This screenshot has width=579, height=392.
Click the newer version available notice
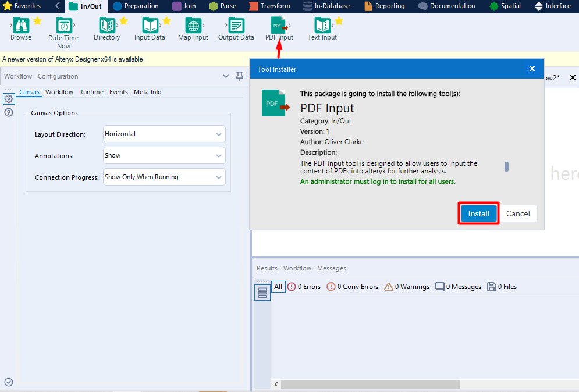[x=73, y=59]
